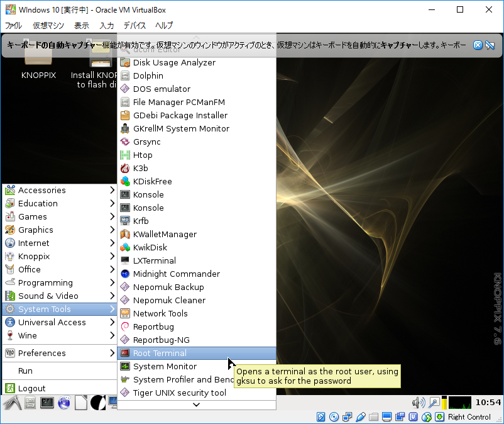Dismiss the keyboard capture notification
The height and width of the screenshot is (424, 504).
click(478, 45)
